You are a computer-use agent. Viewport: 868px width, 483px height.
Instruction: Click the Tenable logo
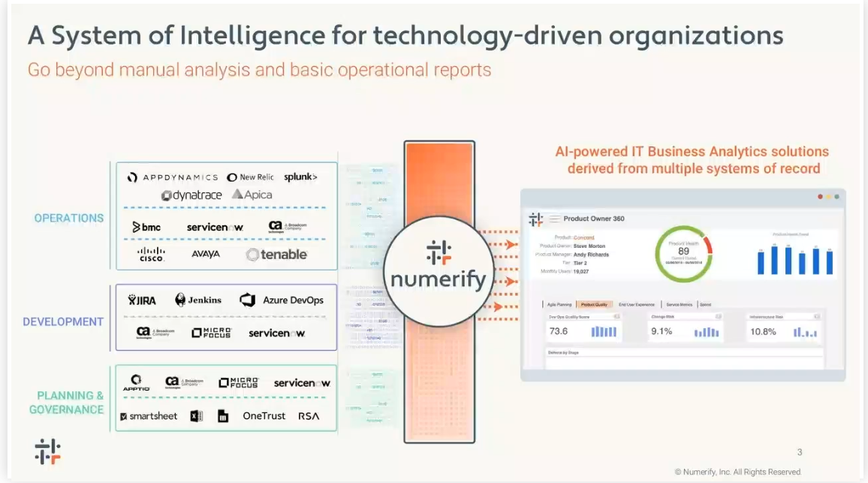click(277, 254)
